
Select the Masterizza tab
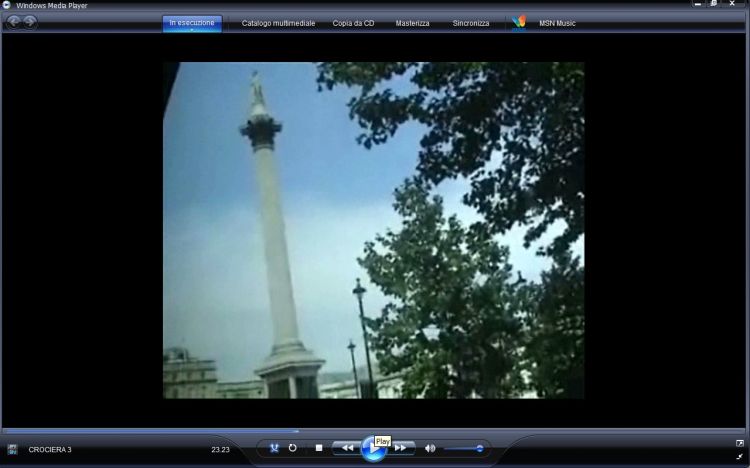pyautogui.click(x=412, y=23)
